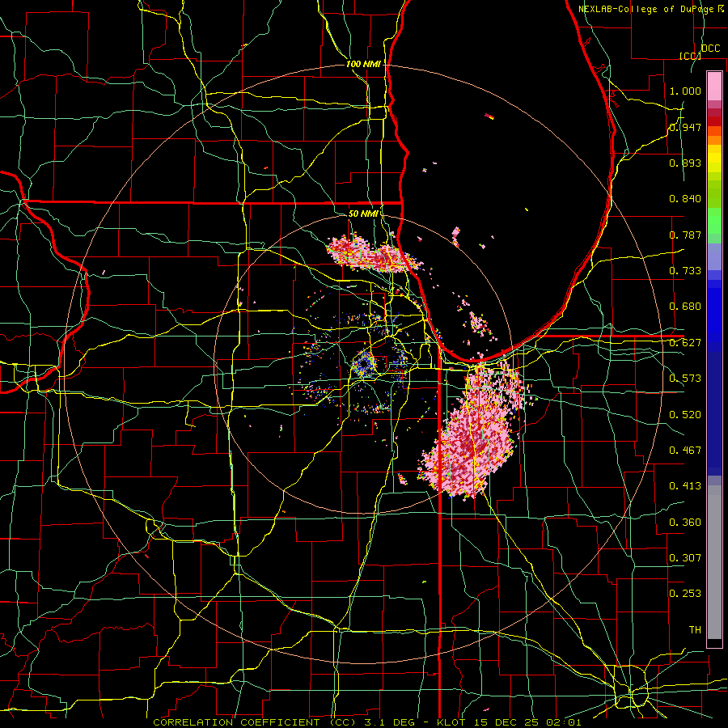The height and width of the screenshot is (728, 728).
Task: Select the 0.307 legend value
Action: tap(685, 558)
